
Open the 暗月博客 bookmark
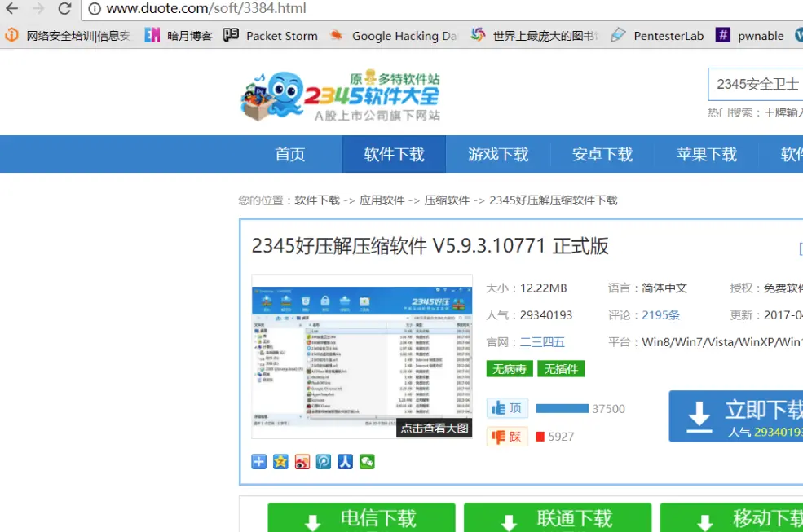pyautogui.click(x=179, y=35)
